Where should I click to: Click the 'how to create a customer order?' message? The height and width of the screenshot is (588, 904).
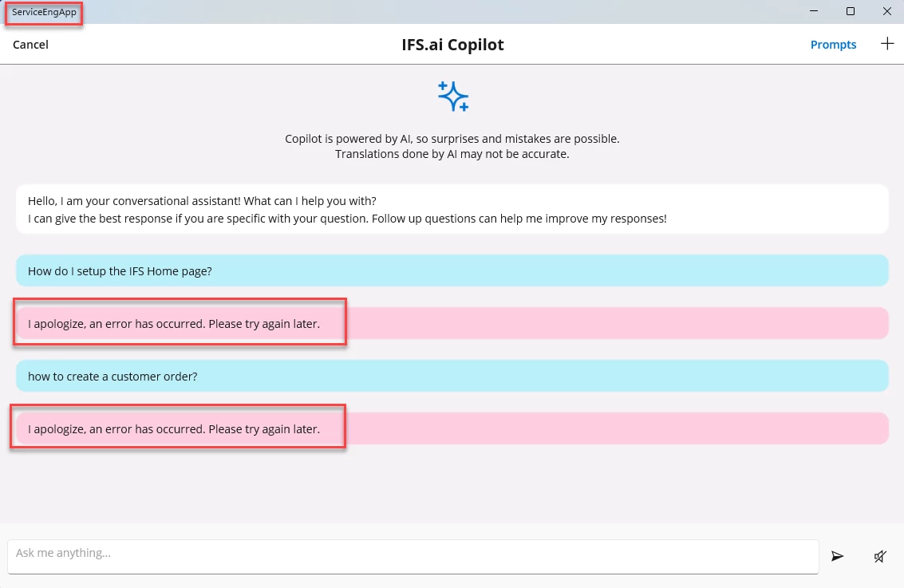click(113, 376)
